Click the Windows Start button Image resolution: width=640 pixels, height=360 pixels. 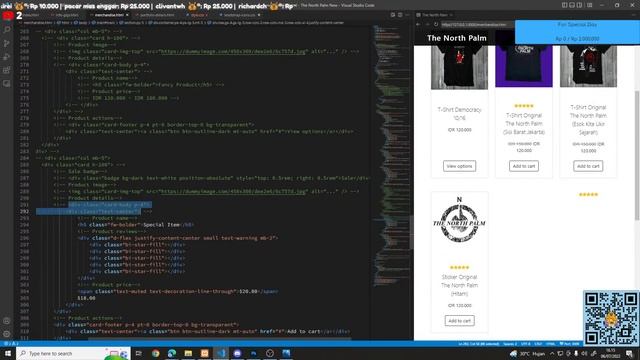[x=8, y=353]
